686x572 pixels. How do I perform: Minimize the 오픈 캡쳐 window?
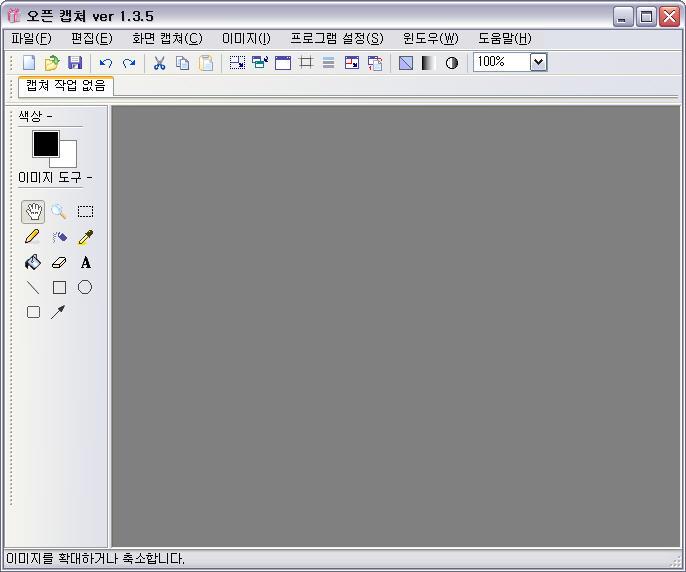click(x=623, y=17)
